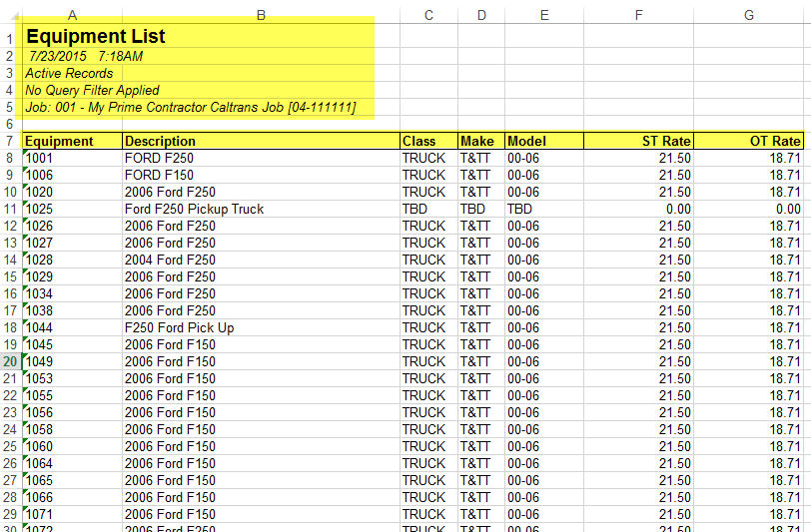
Task: Click the 'Model' heading cell
Action: point(544,141)
